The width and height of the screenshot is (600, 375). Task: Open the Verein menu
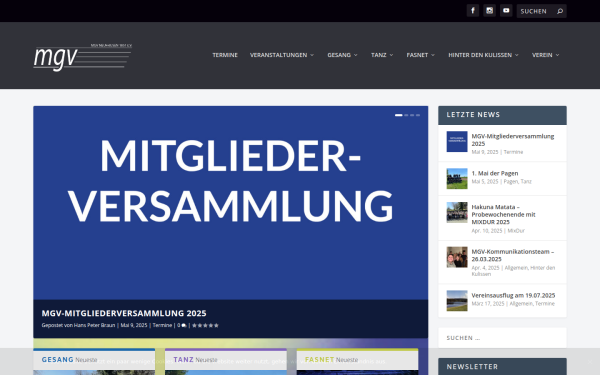[542, 55]
